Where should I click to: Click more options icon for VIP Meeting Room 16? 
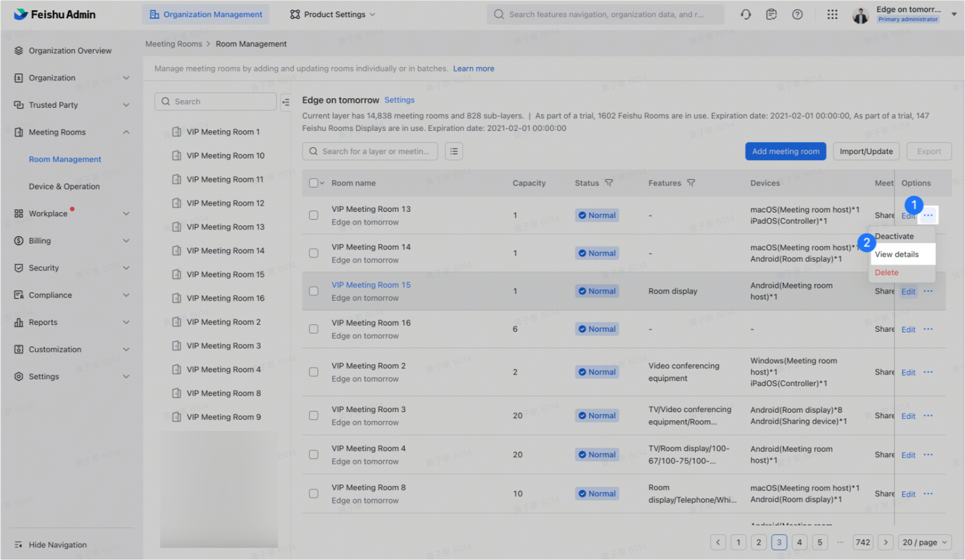click(x=928, y=329)
